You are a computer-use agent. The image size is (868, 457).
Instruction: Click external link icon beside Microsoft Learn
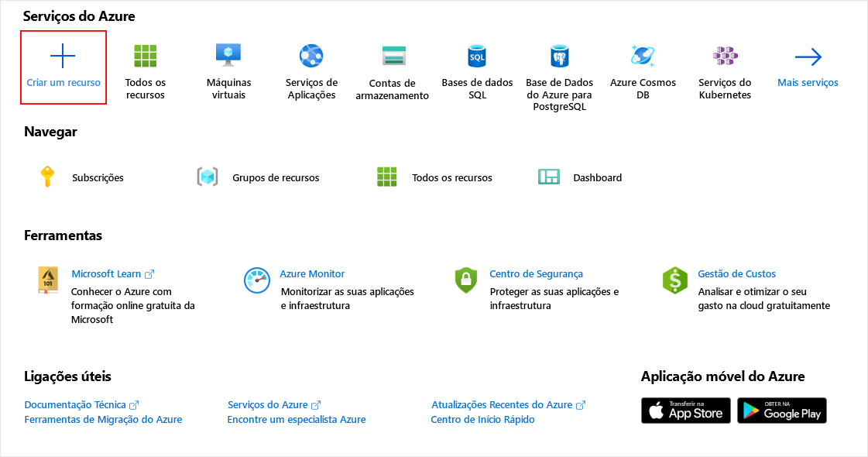point(149,274)
